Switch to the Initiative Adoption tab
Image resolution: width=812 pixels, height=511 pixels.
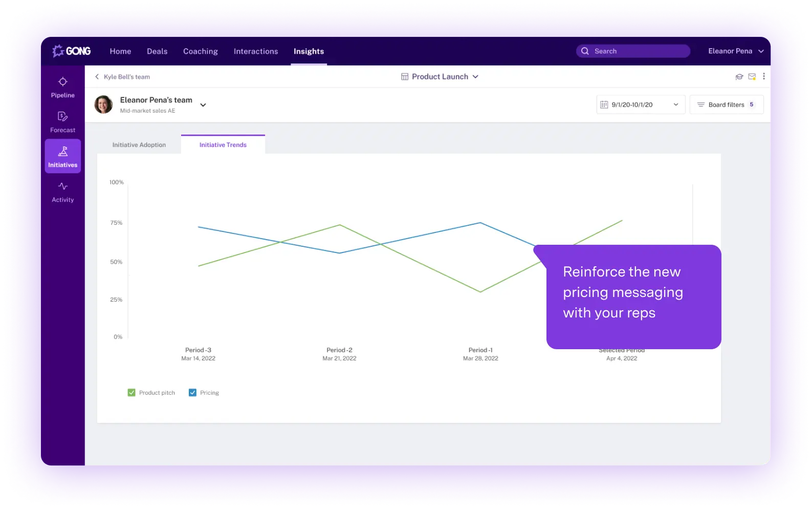139,145
